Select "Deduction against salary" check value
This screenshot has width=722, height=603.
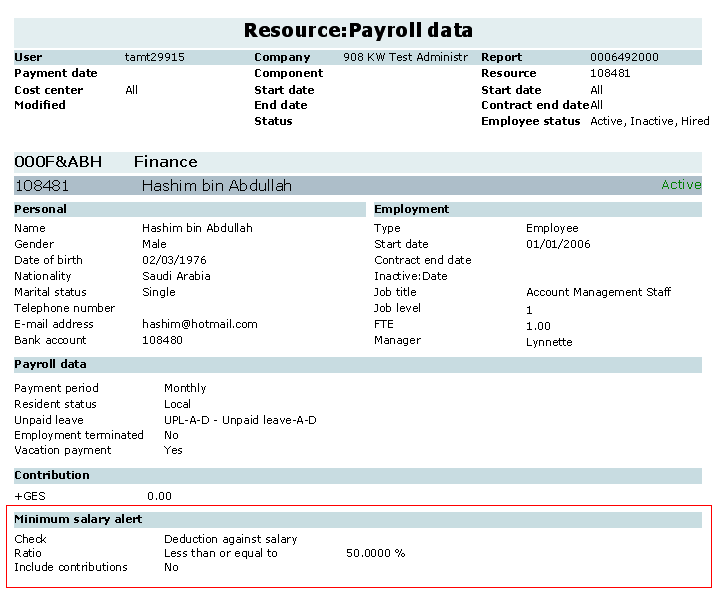(x=231, y=539)
